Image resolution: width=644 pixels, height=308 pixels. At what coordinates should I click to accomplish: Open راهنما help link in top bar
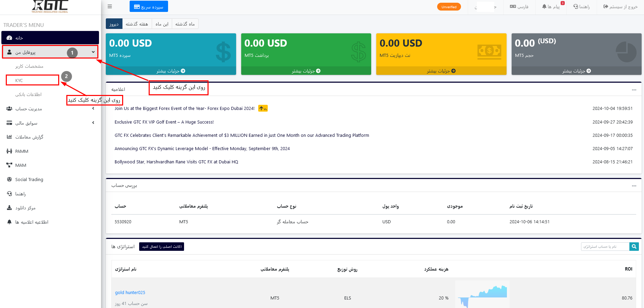(x=581, y=7)
